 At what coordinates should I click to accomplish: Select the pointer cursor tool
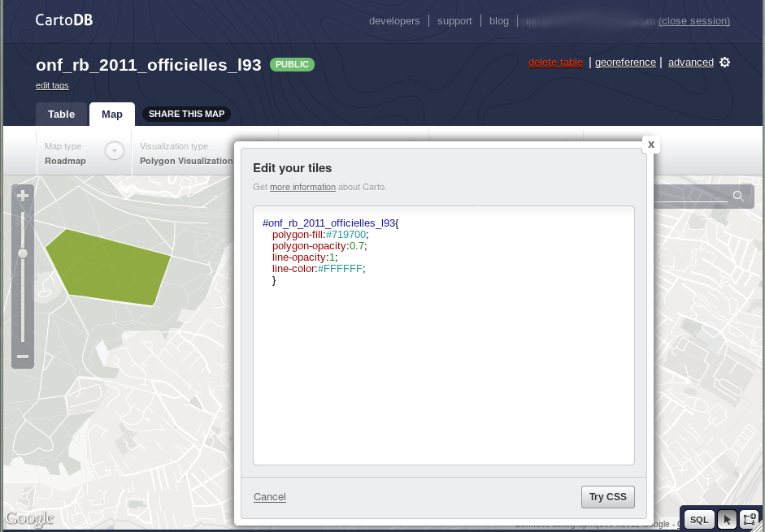tap(727, 520)
